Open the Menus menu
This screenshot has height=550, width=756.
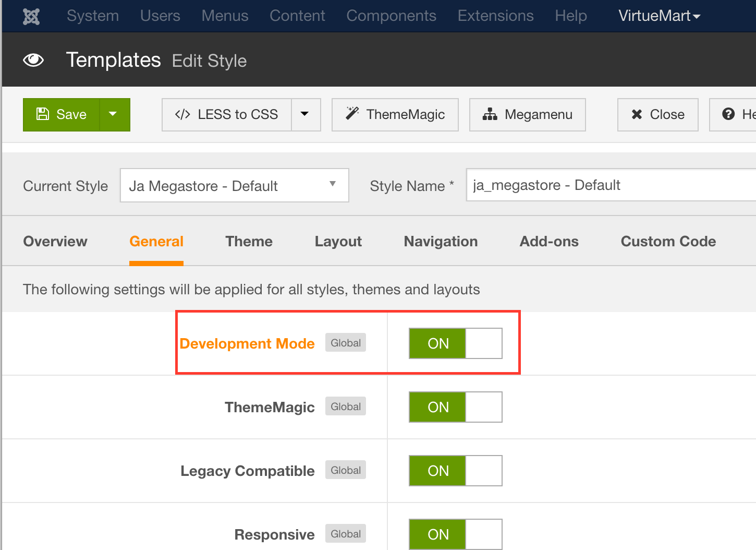225,16
